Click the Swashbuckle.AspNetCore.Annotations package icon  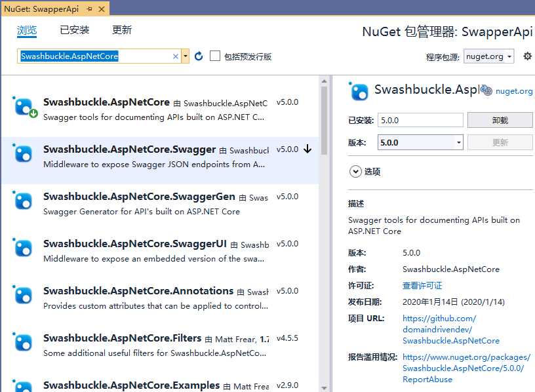pos(23,294)
